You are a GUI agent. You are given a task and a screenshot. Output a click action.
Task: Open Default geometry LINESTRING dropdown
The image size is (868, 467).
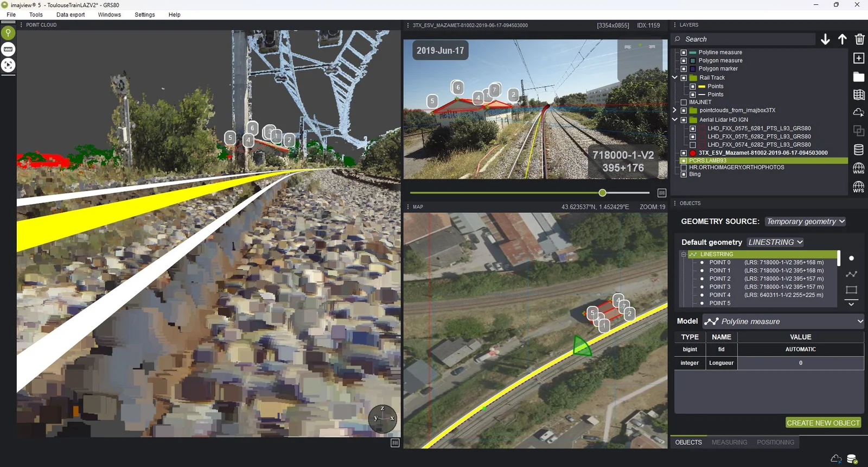pyautogui.click(x=775, y=242)
